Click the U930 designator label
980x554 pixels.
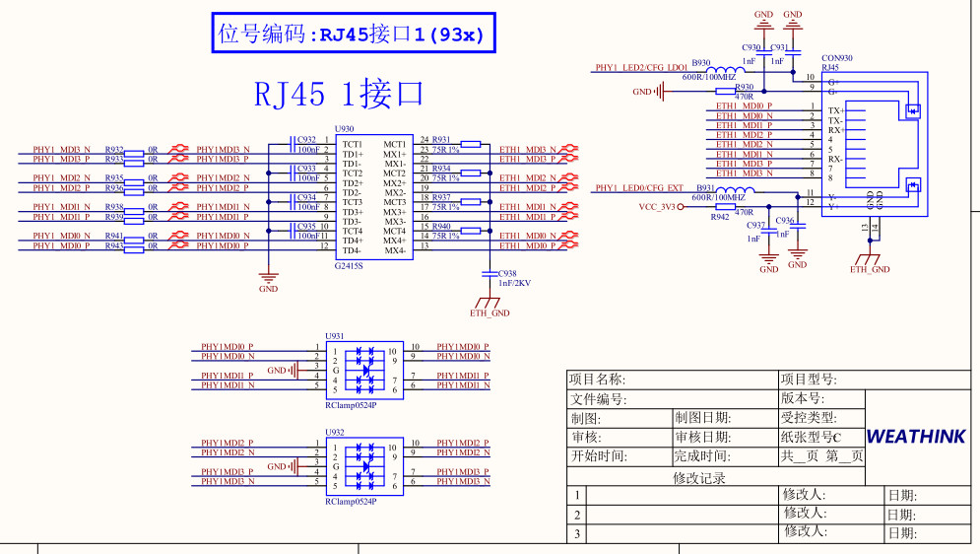tap(345, 129)
